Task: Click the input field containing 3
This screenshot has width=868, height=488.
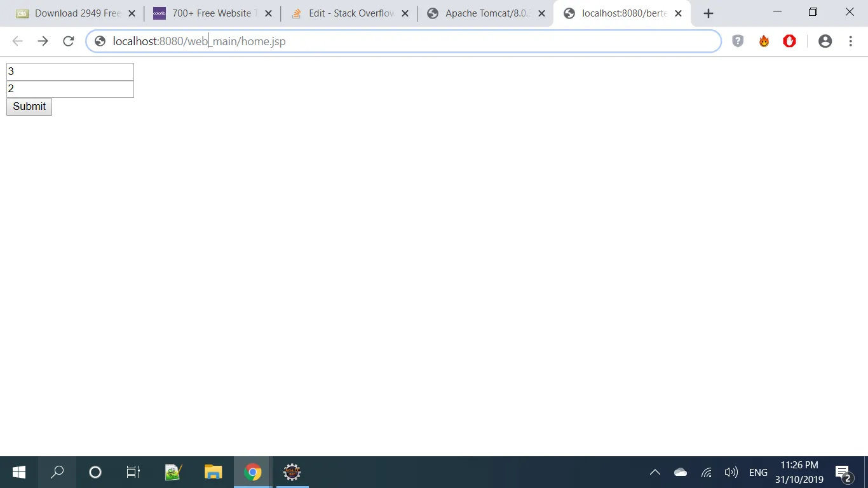Action: pos(70,72)
